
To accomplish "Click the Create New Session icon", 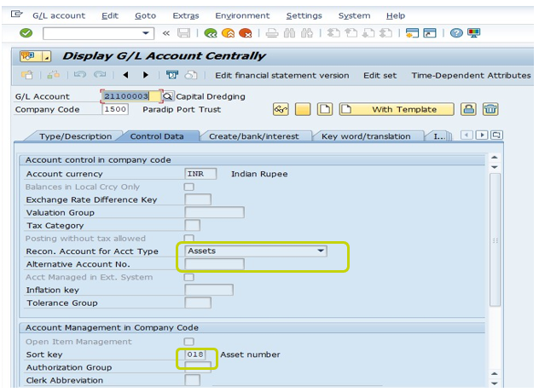I will point(412,33).
